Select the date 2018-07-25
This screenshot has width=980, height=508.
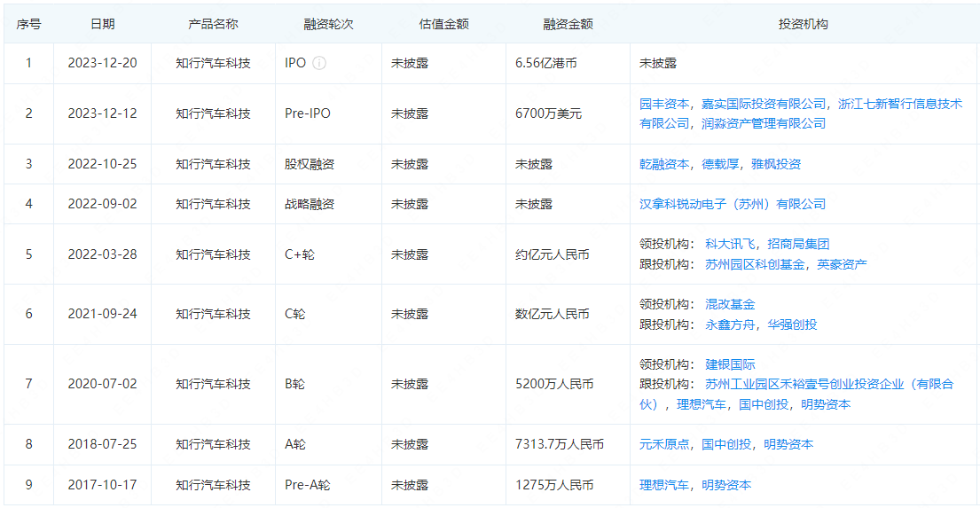[x=103, y=444]
